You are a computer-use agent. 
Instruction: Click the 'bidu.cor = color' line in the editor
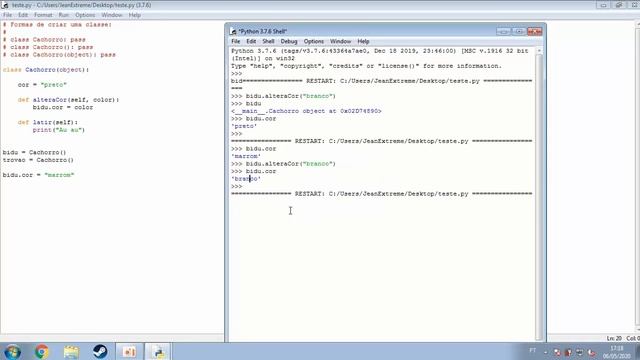click(x=63, y=107)
